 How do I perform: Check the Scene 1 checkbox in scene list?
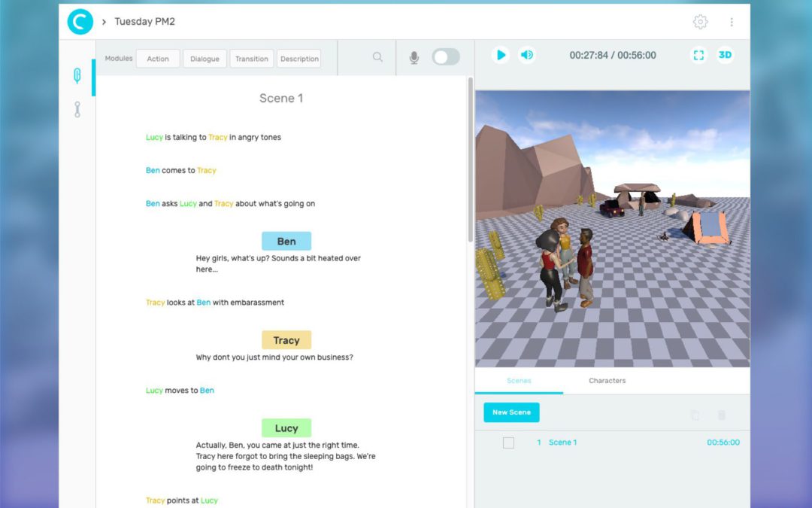[508, 443]
